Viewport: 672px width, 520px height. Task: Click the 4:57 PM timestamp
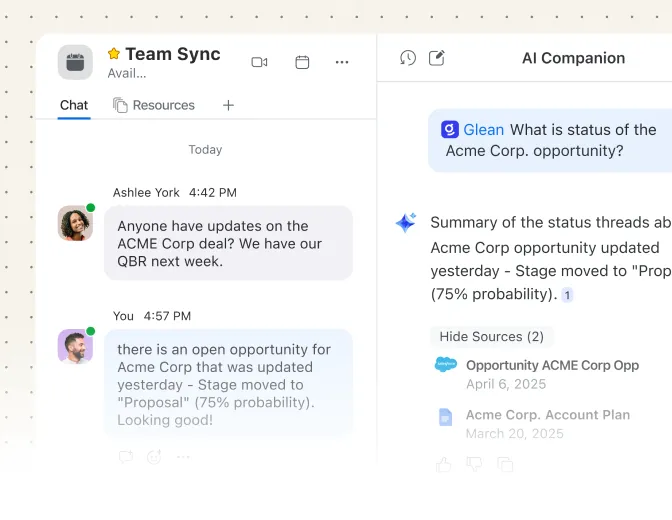(167, 316)
